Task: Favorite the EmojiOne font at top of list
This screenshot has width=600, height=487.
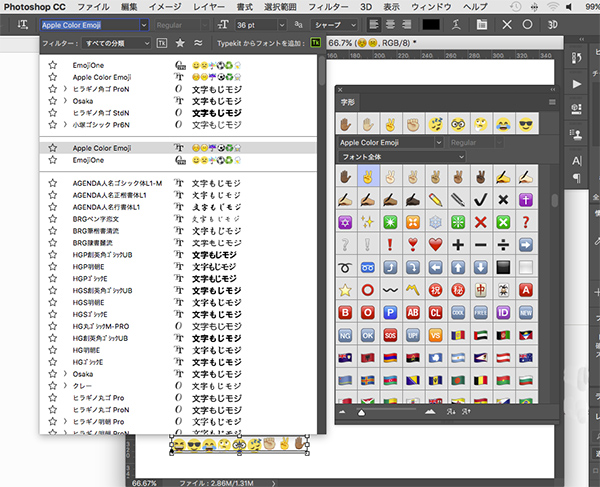Action: (x=53, y=65)
